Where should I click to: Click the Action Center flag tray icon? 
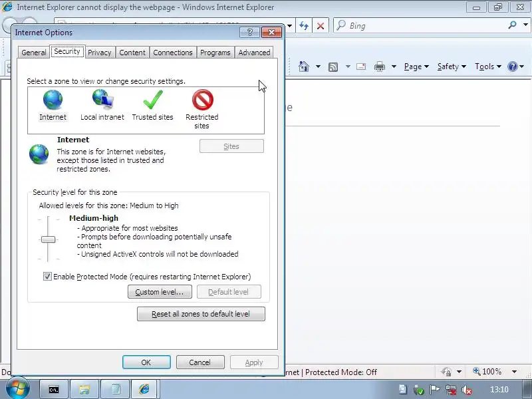click(435, 390)
